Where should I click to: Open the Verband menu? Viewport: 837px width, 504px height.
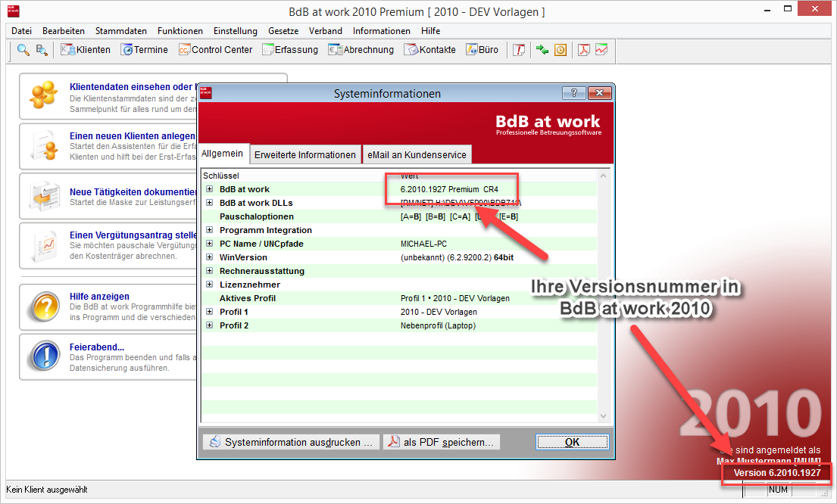[325, 31]
